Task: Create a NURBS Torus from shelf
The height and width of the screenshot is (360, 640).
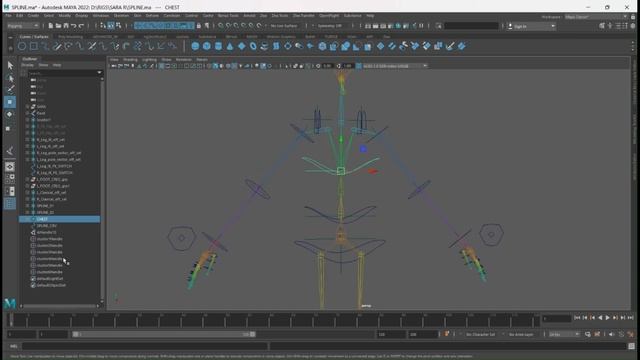Action: [x=253, y=46]
